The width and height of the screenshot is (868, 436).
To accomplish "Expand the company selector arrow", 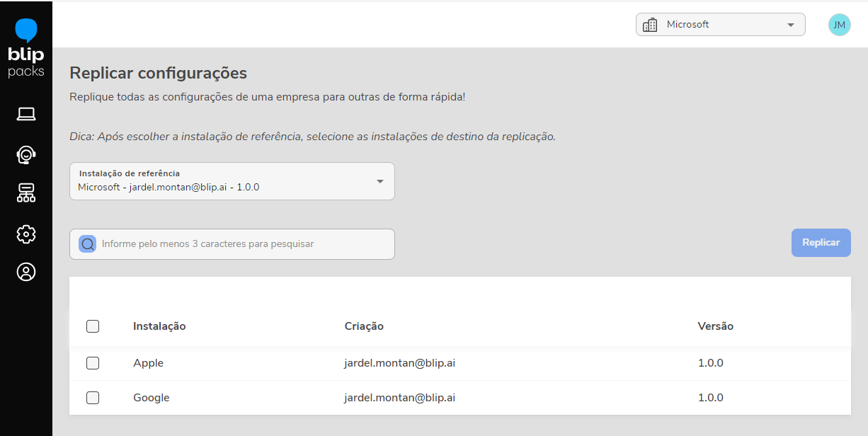I will pos(791,25).
